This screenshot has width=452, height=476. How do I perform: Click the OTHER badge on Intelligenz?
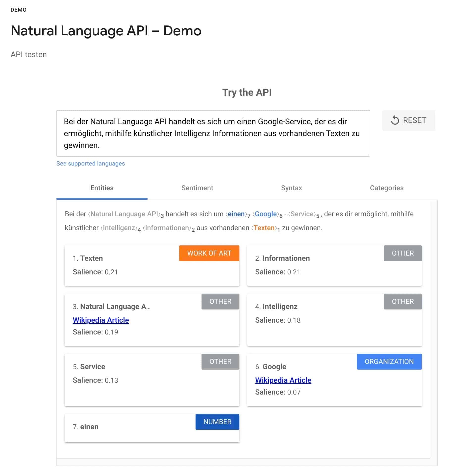(x=402, y=301)
